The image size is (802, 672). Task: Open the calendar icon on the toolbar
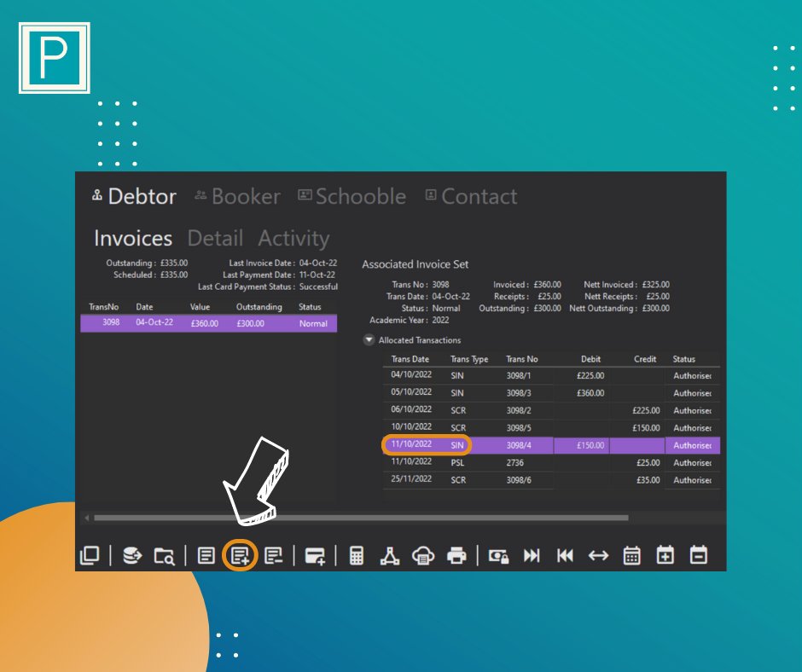(631, 556)
